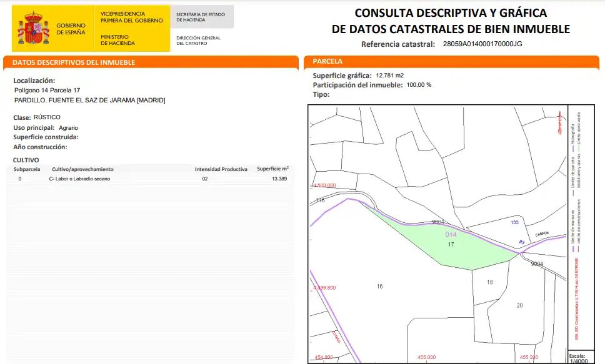Click the red north arrow symbol on the map
Screen dimensions: 605x364
(x=560, y=122)
